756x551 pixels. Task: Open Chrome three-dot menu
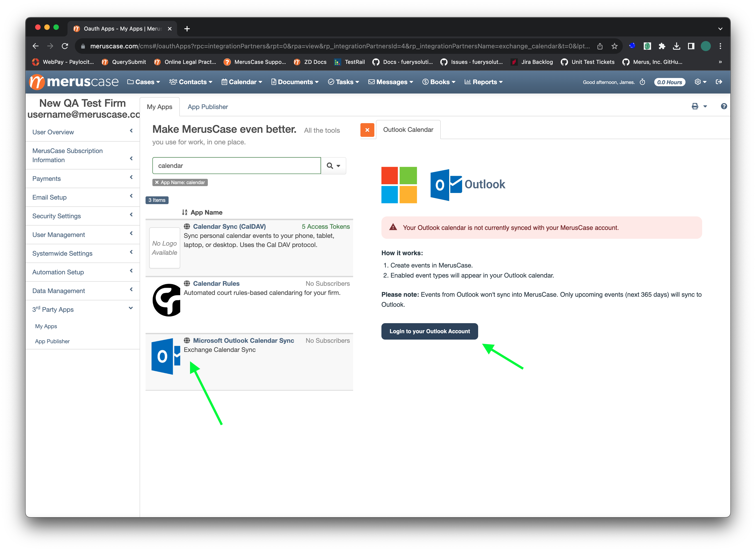tap(720, 46)
